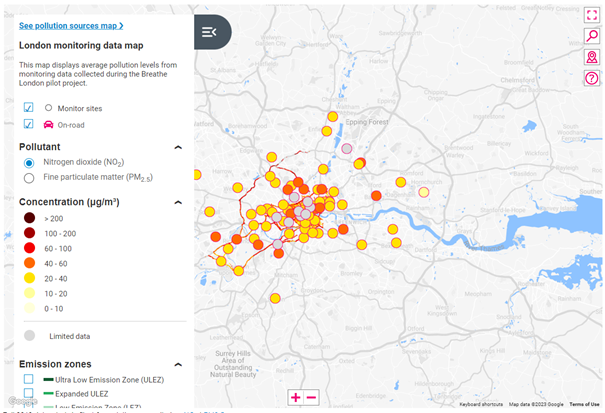Select grey monitor marker near Epping Forest
The image size is (605, 413).
click(347, 149)
